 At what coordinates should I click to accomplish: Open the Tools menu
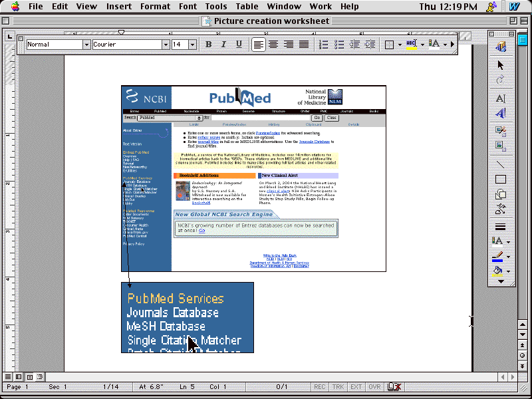(216, 7)
